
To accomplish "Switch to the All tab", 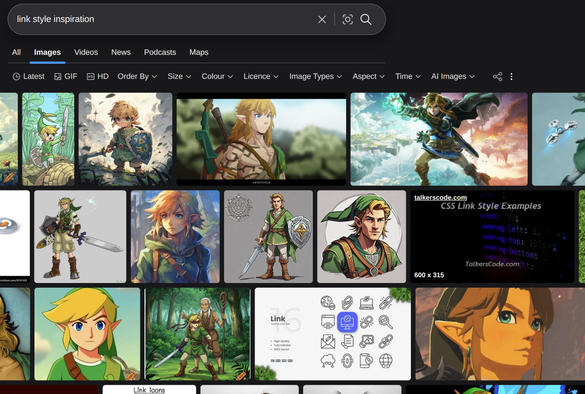I will [x=16, y=52].
